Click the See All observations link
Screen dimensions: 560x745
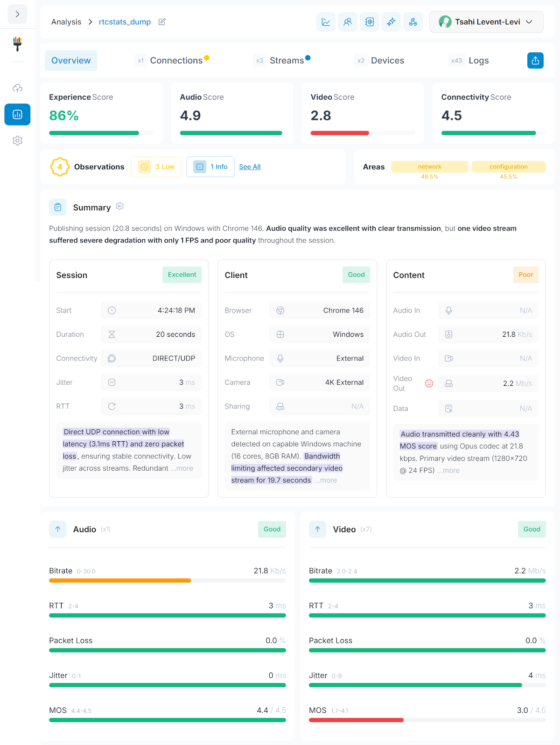click(250, 167)
